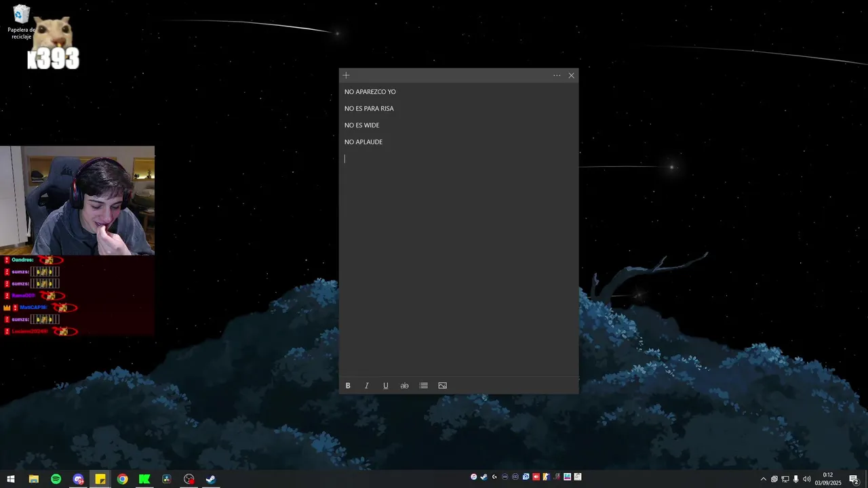
Task: Toggle bold formatting in the note
Action: 348,386
